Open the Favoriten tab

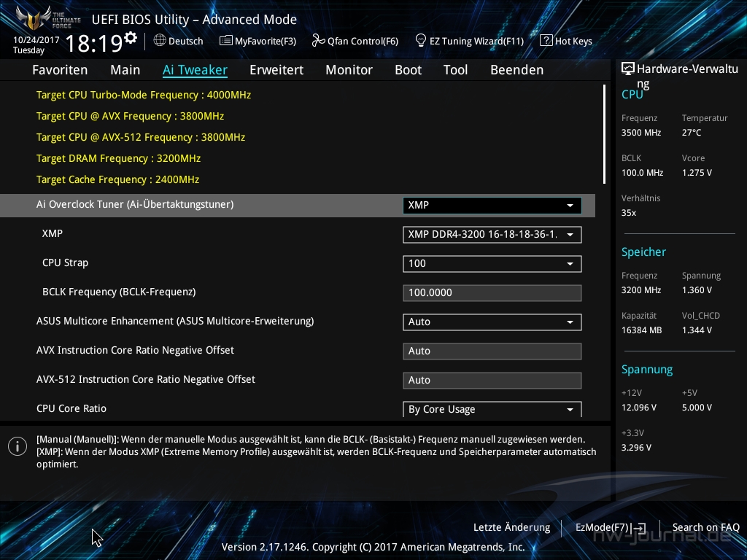coord(60,70)
